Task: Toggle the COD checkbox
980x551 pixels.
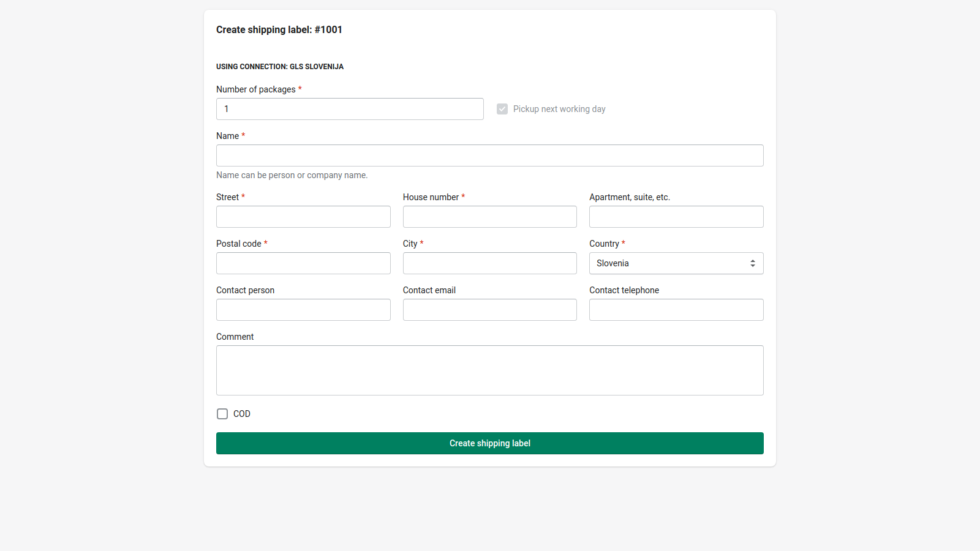Action: click(222, 414)
